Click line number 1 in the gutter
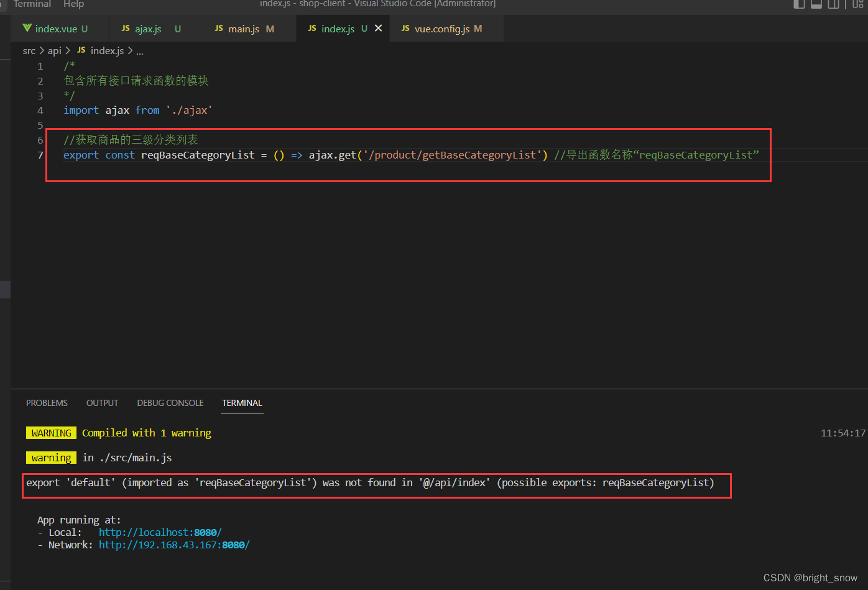868x590 pixels. click(40, 66)
